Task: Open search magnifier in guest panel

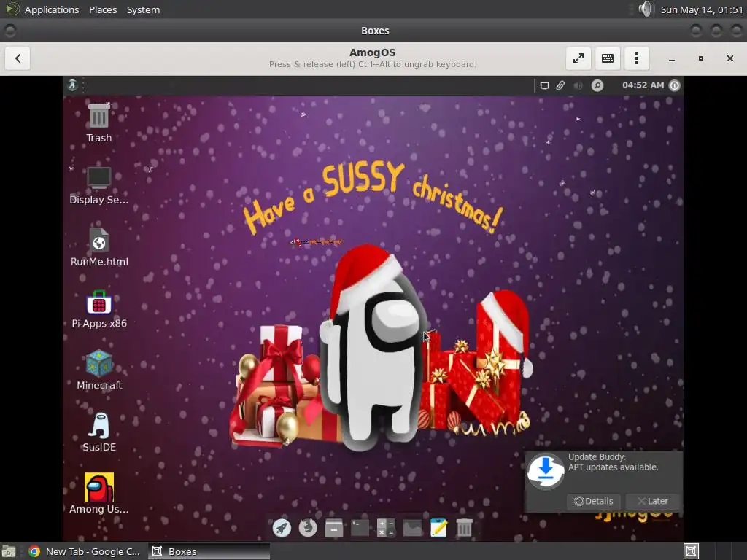Action: [x=597, y=85]
